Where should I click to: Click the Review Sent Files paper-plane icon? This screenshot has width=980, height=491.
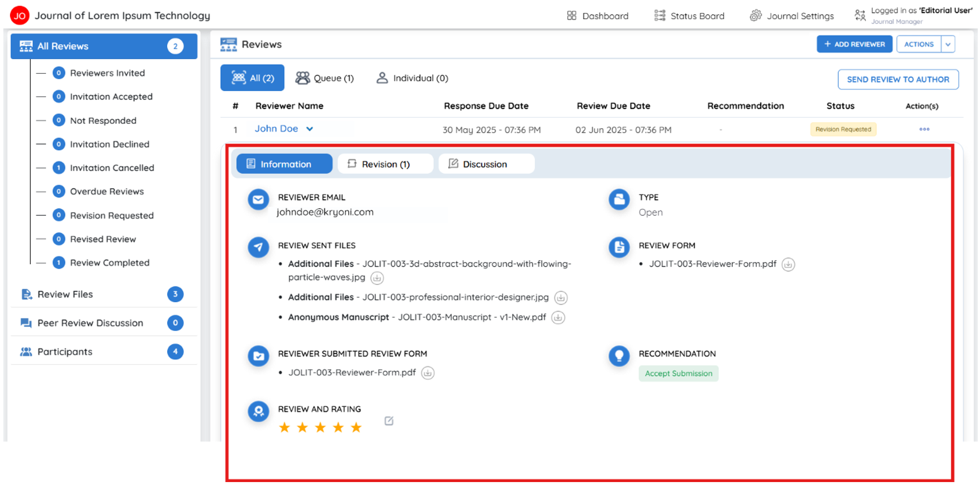click(258, 247)
